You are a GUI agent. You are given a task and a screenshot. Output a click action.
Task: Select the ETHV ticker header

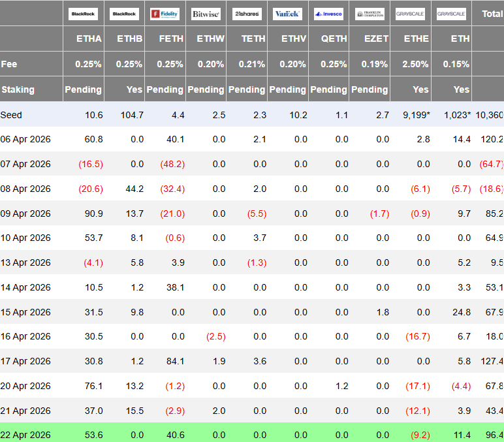coord(294,39)
